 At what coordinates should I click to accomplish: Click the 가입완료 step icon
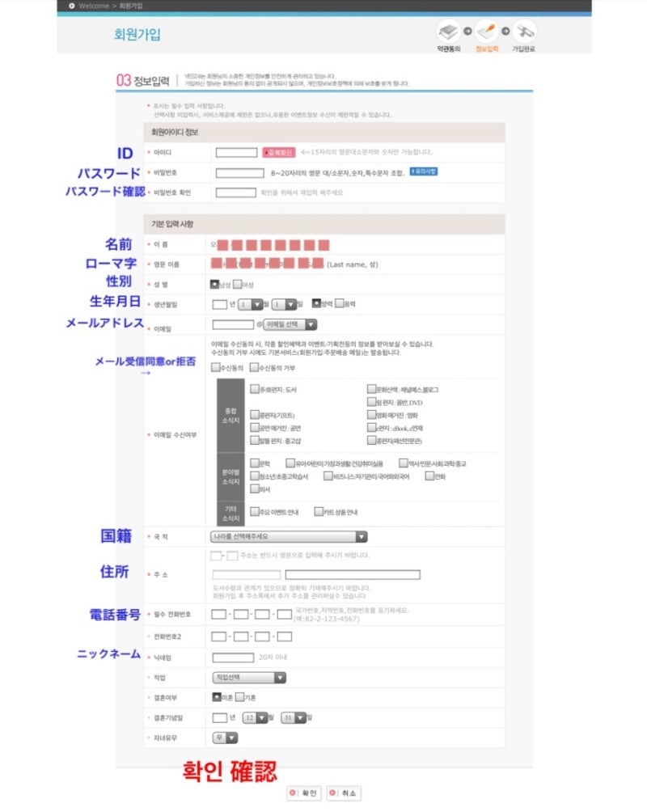[524, 32]
